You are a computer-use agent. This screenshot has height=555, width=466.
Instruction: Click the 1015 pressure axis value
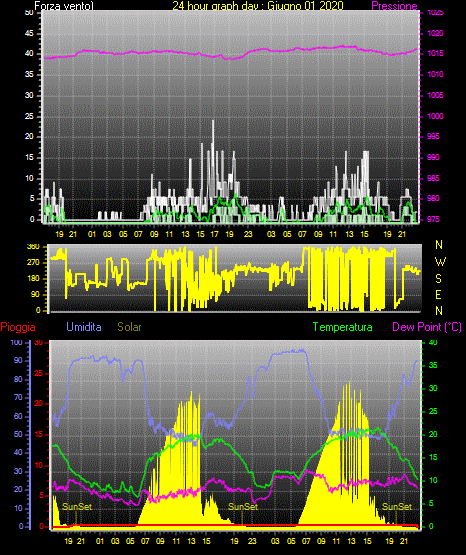(435, 53)
